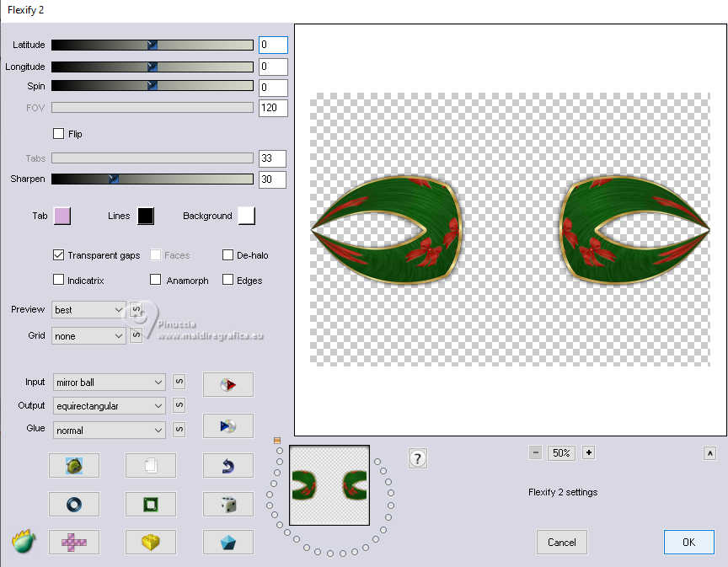Click the S link button beside Input
The width and height of the screenshot is (728, 567).
click(179, 382)
